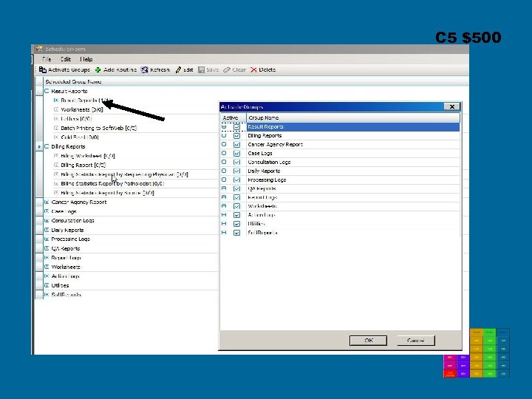Viewport: 532px width, 399px height.
Task: Expand the Action Logs group in tree
Action: [47, 276]
